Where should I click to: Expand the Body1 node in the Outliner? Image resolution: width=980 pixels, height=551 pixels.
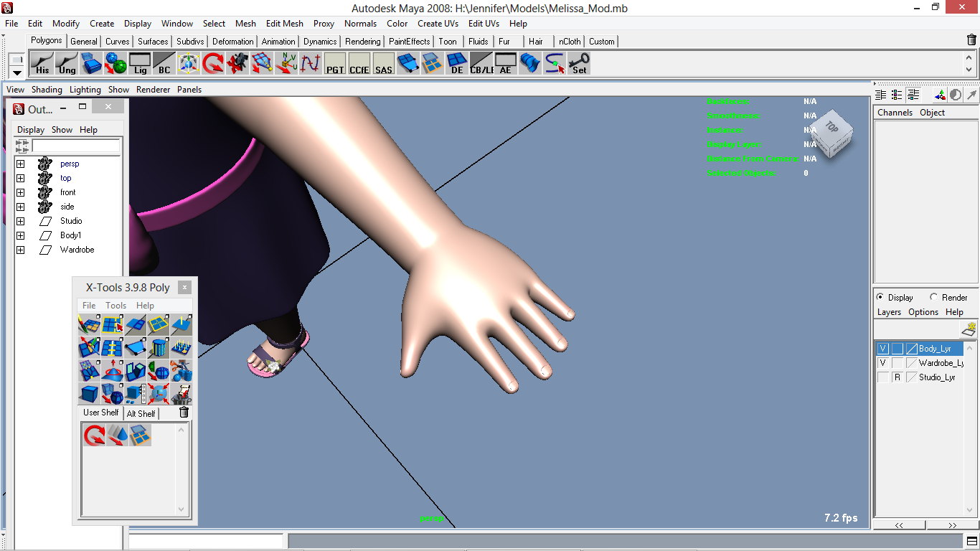pos(20,235)
